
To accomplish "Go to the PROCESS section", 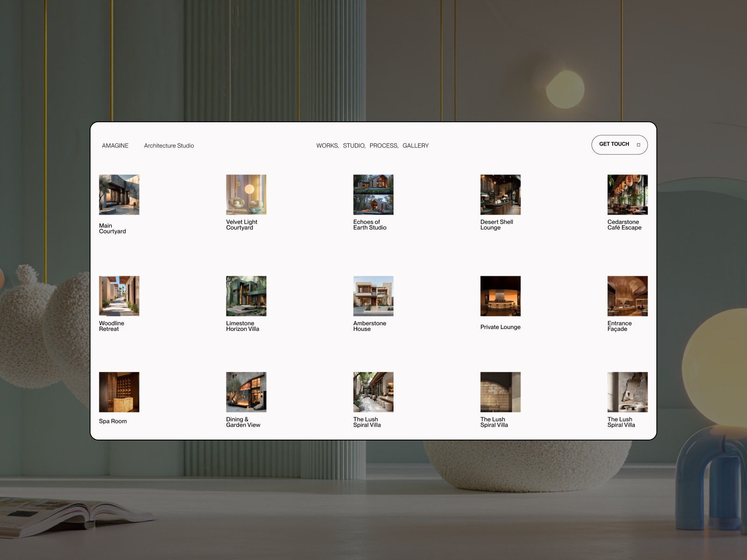I will pyautogui.click(x=384, y=146).
